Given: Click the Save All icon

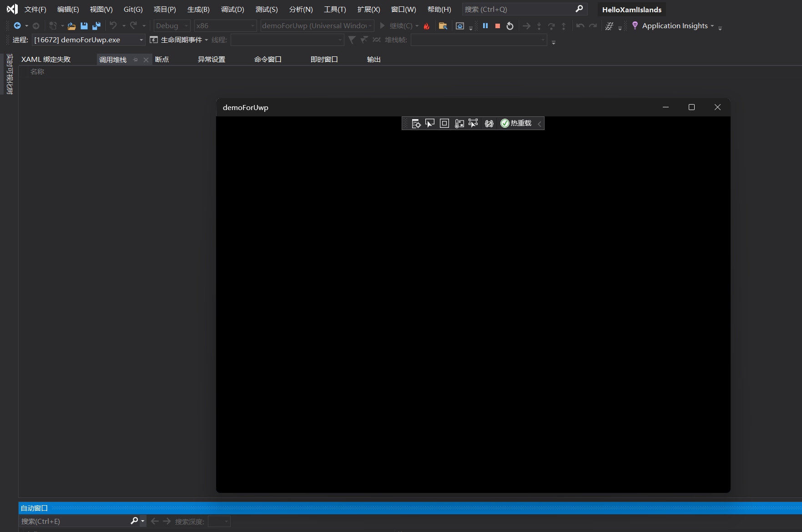Looking at the screenshot, I should (96, 26).
